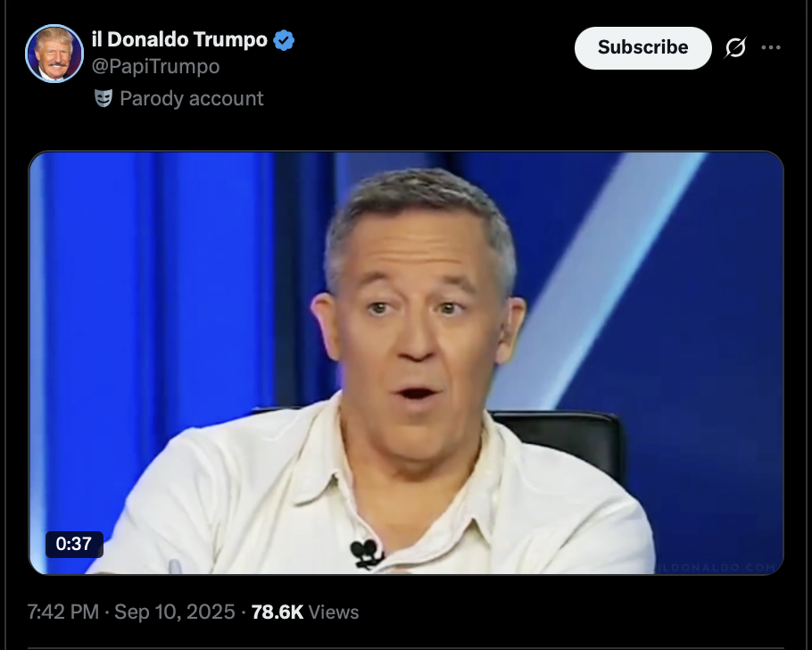Viewport: 812px width, 650px height.
Task: Play the embedded video in the post
Action: (x=406, y=362)
